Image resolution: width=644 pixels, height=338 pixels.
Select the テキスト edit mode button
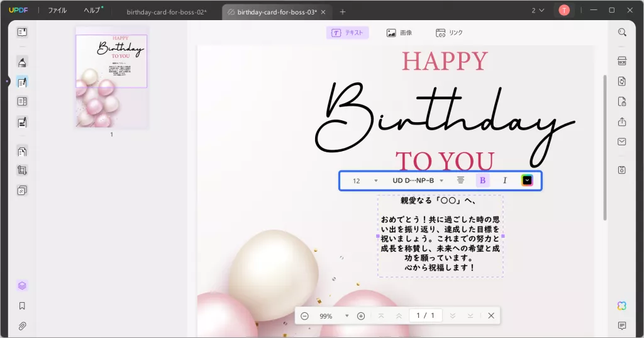coord(347,33)
